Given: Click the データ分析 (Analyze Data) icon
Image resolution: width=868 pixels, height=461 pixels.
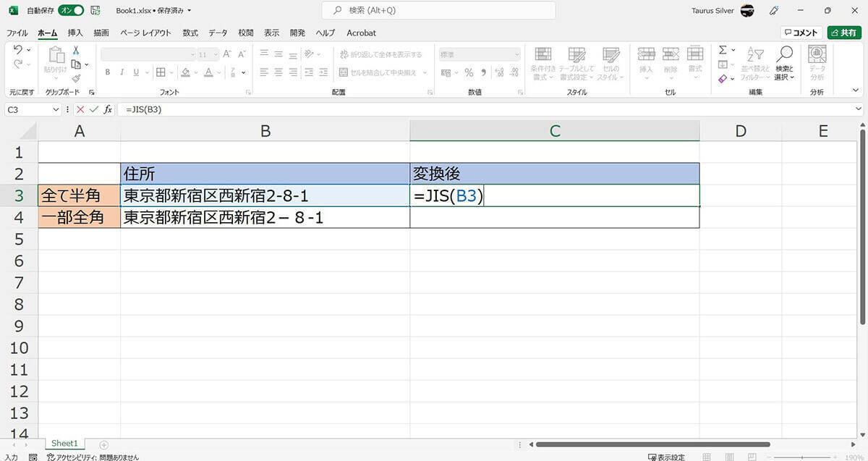Looking at the screenshot, I should pyautogui.click(x=817, y=64).
